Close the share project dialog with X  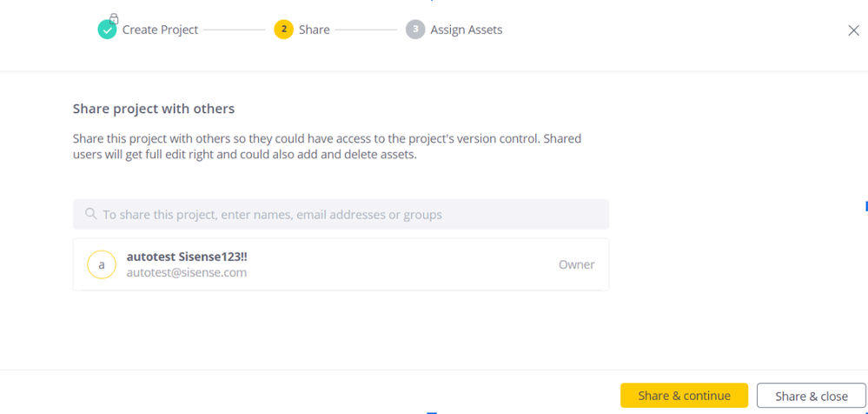(853, 30)
